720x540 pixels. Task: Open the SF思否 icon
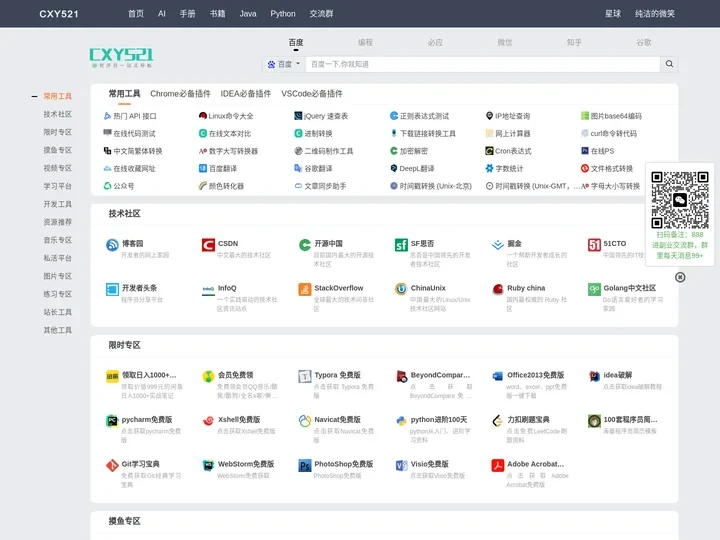point(401,245)
